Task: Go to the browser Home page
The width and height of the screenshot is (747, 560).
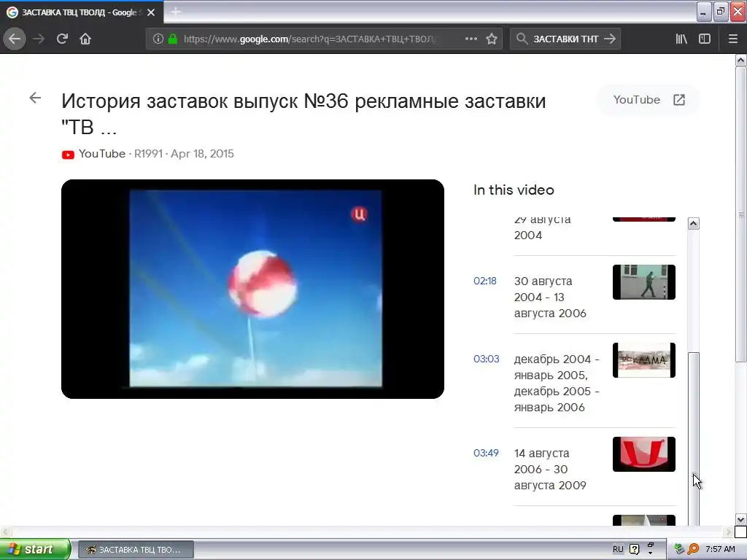Action: [x=85, y=39]
